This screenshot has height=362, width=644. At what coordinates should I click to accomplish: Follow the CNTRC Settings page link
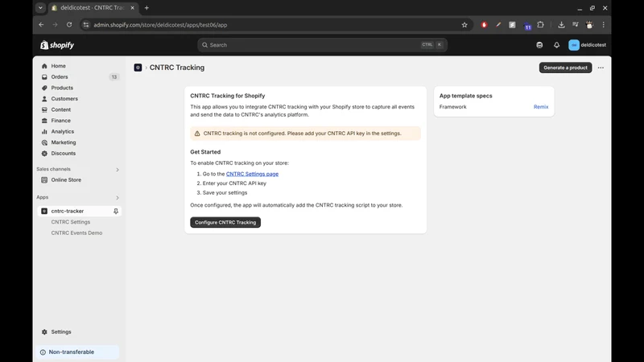click(x=252, y=174)
